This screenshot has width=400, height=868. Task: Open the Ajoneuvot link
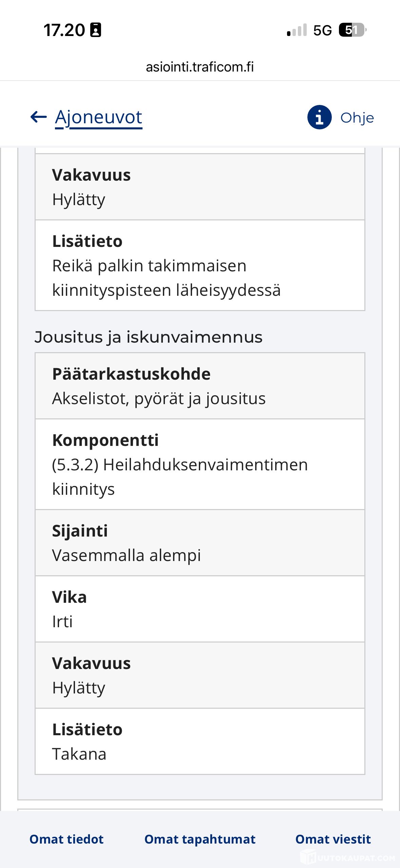[x=98, y=118]
